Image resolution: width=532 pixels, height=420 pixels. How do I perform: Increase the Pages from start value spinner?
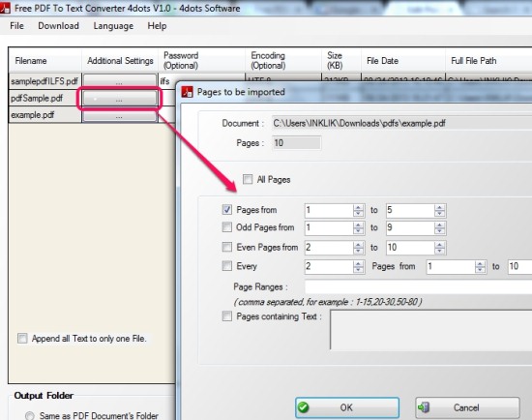(x=358, y=207)
